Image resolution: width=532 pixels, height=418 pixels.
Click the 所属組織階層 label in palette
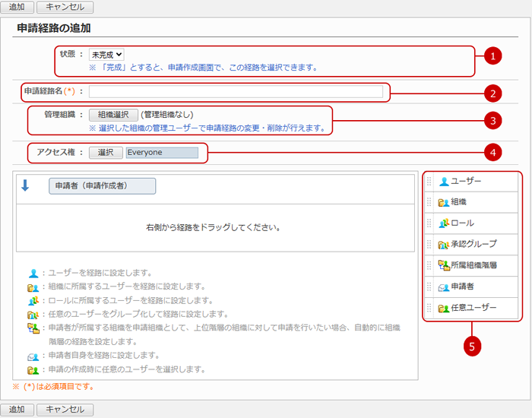coord(473,265)
